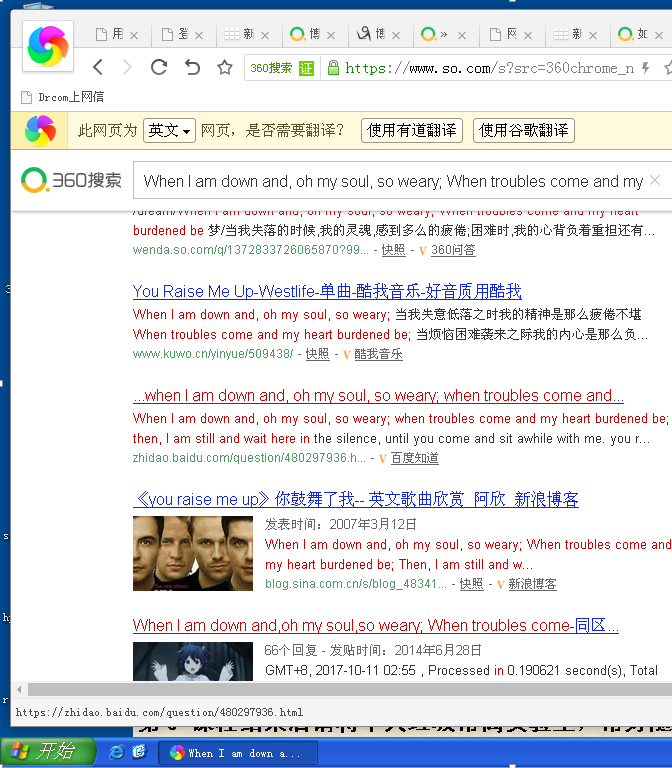
Task: Click 使用谷歌翻译 button
Action: [523, 130]
